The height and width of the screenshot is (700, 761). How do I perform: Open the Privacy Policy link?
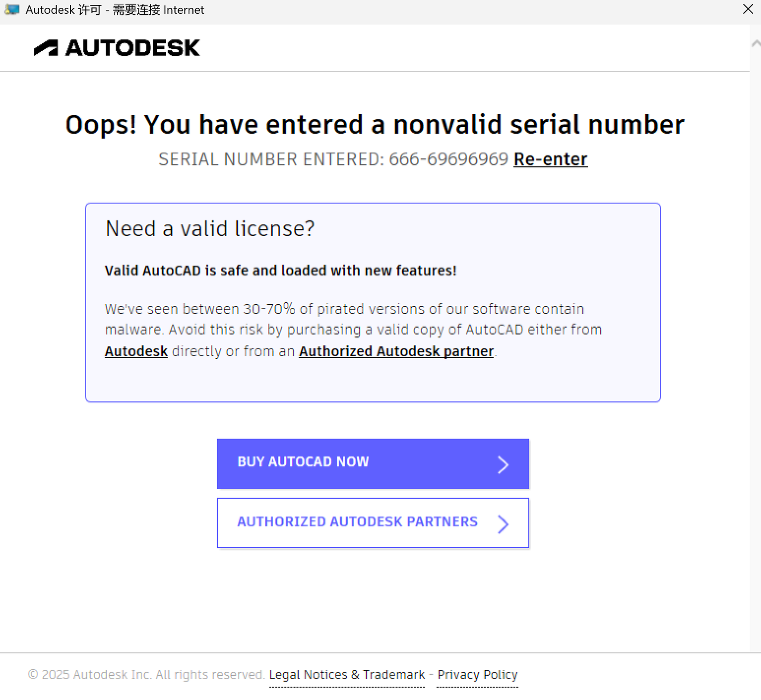tap(477, 675)
